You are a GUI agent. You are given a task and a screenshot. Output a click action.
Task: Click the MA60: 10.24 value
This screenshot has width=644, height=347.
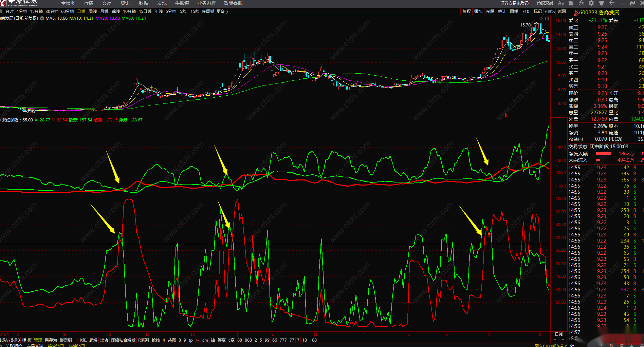(x=134, y=18)
